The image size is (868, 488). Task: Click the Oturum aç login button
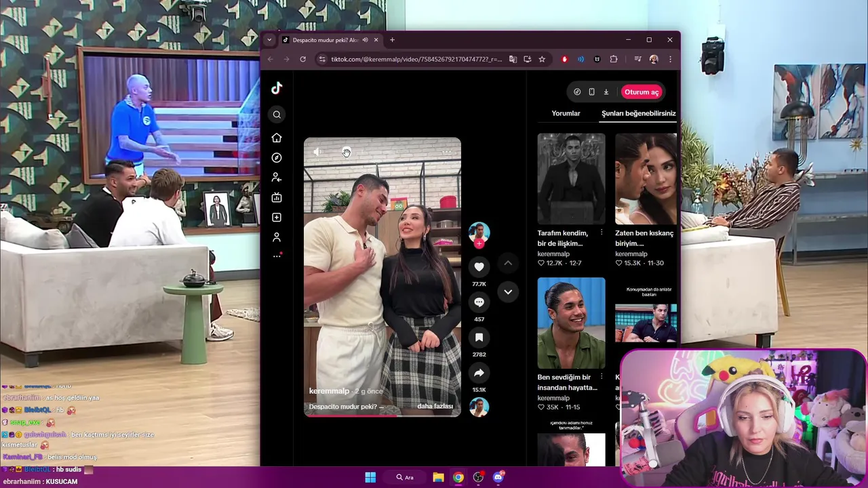642,92
